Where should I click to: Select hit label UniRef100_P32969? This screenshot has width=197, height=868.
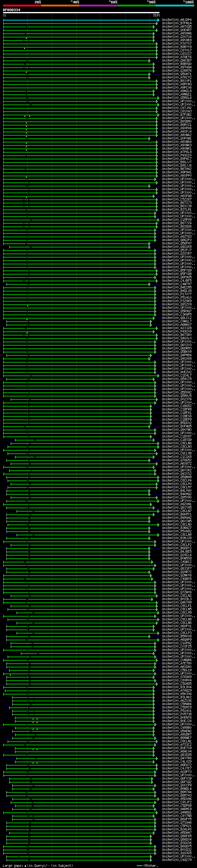[x=177, y=301]
